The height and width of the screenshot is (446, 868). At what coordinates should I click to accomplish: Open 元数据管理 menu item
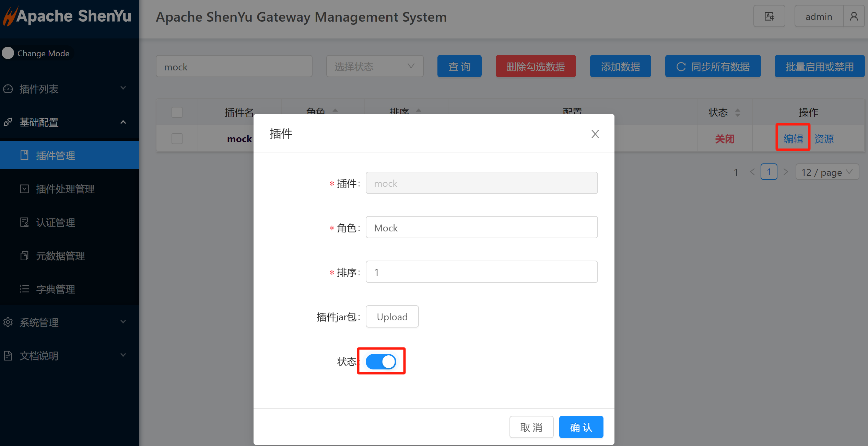pyautogui.click(x=69, y=255)
